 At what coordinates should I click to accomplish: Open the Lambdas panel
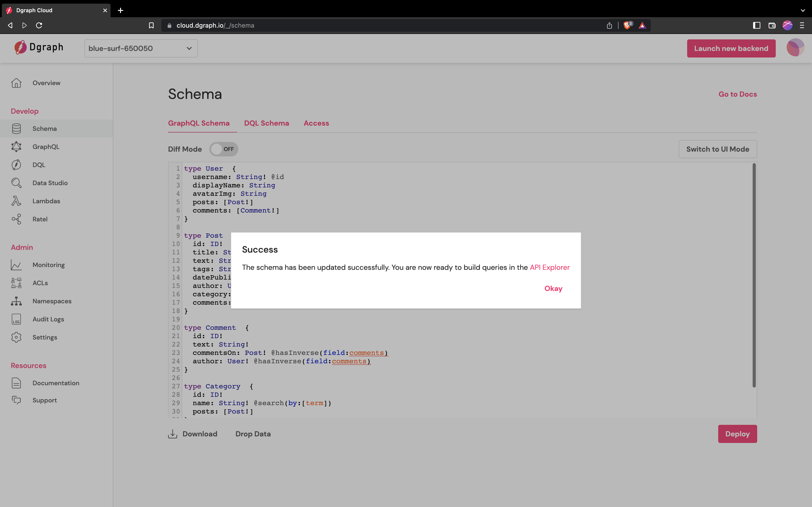tap(46, 201)
